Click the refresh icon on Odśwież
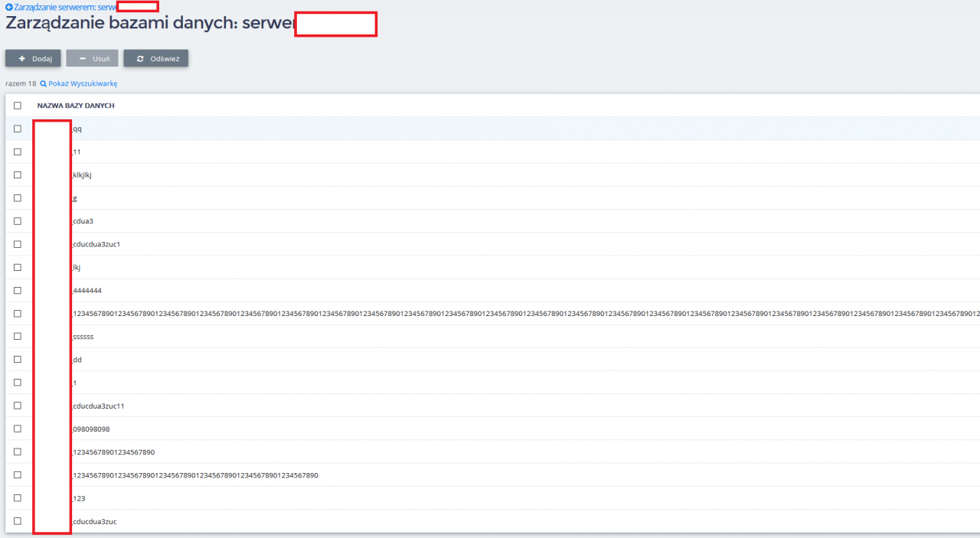The width and height of the screenshot is (980, 538). click(x=140, y=58)
